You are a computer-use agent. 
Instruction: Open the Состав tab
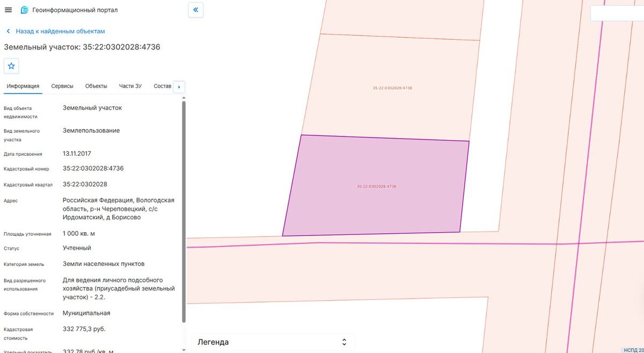point(162,86)
